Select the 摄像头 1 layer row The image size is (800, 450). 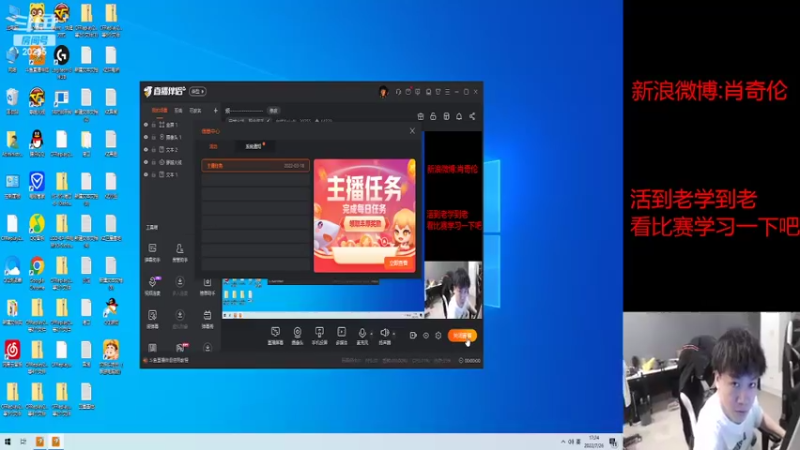(x=166, y=137)
